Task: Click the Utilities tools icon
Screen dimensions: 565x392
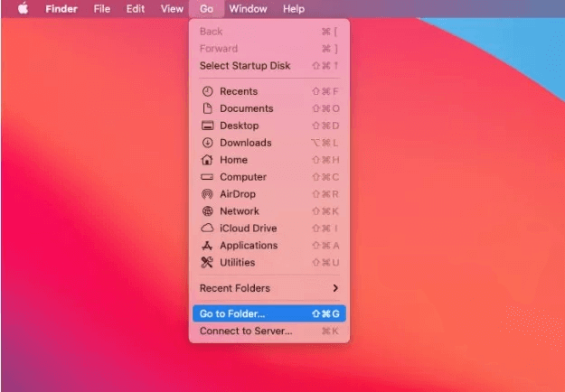Action: [207, 263]
